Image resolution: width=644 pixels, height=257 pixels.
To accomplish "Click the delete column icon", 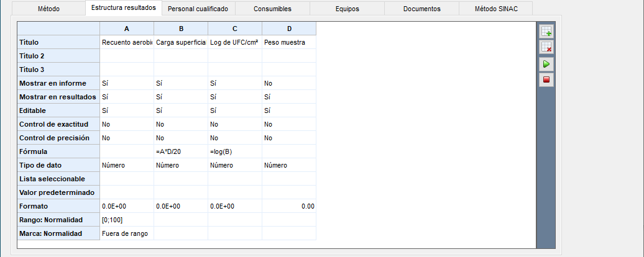I will tap(546, 48).
